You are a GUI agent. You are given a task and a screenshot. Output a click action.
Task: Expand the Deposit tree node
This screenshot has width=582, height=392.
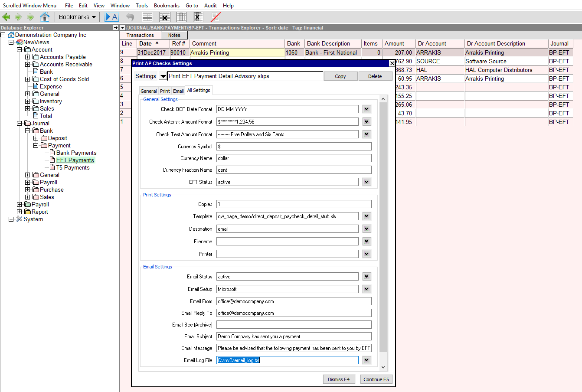pos(36,138)
